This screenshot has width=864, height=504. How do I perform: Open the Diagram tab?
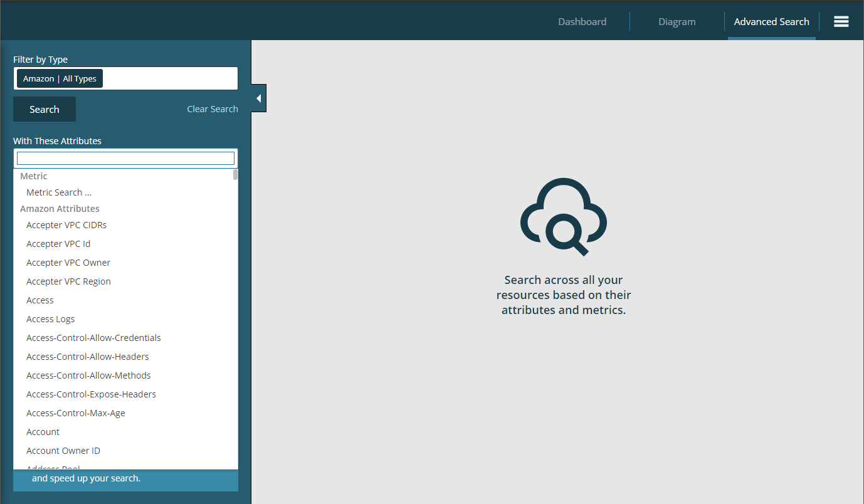coord(677,21)
